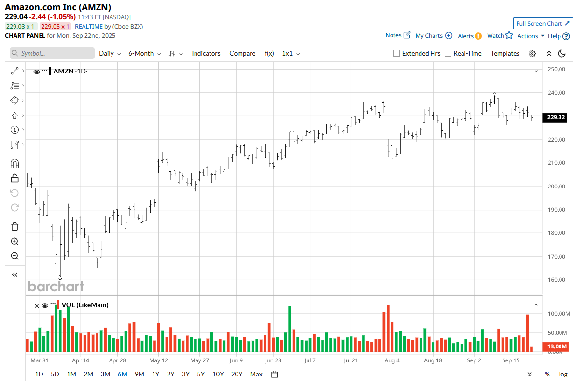Switch to dark mode with the moon icon
Screen dimensions: 588x389
(x=561, y=54)
